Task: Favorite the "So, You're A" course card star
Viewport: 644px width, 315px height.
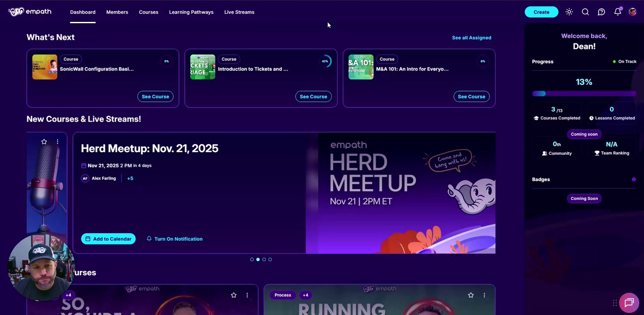Action: 234,295
